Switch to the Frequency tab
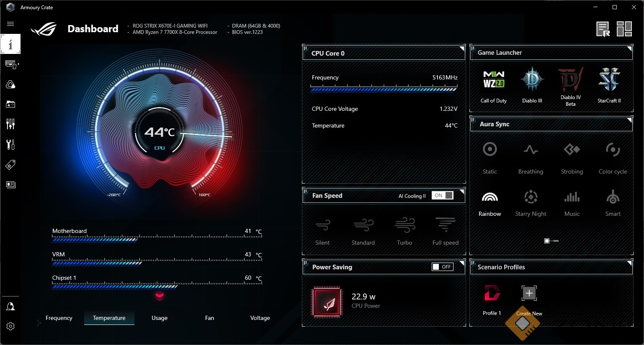Screen dimensions: 644x345 click(x=59, y=318)
